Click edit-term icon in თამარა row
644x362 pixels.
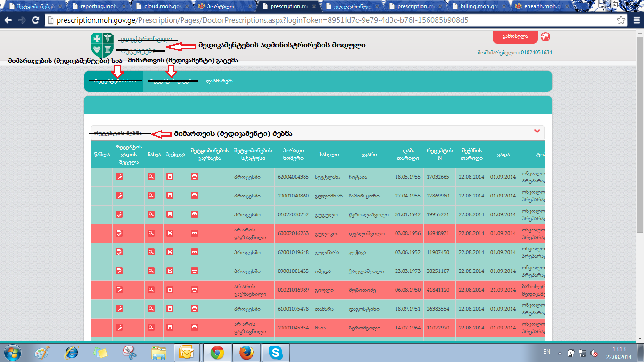pos(119,309)
